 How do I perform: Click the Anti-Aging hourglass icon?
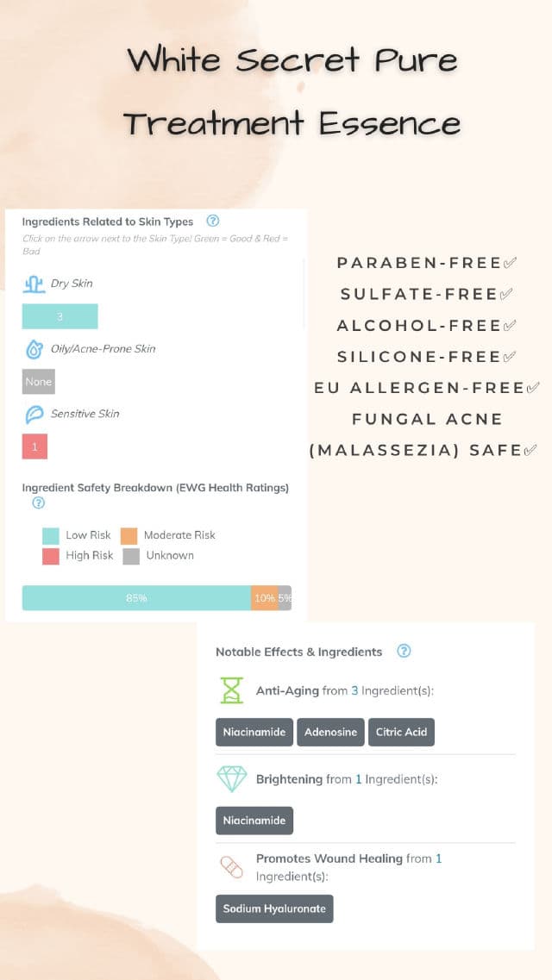pyautogui.click(x=231, y=690)
